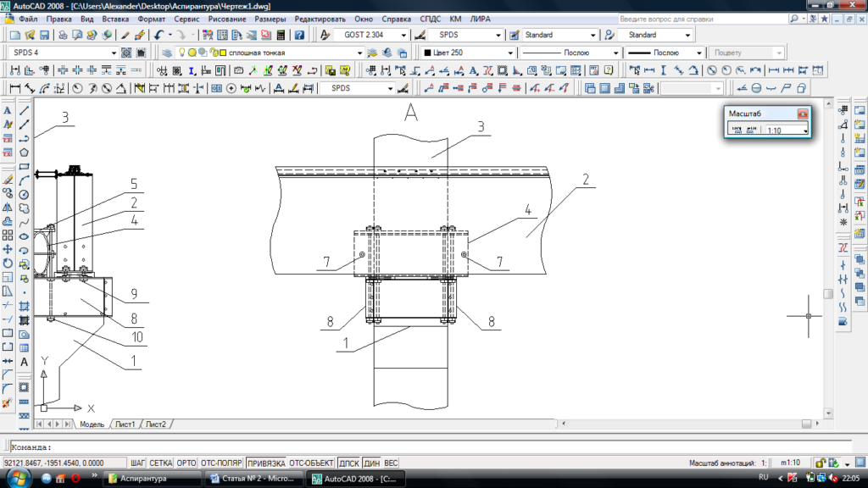Toggle ORTHO mode (ОРТО) in status bar
This screenshot has height=488, width=868.
186,463
